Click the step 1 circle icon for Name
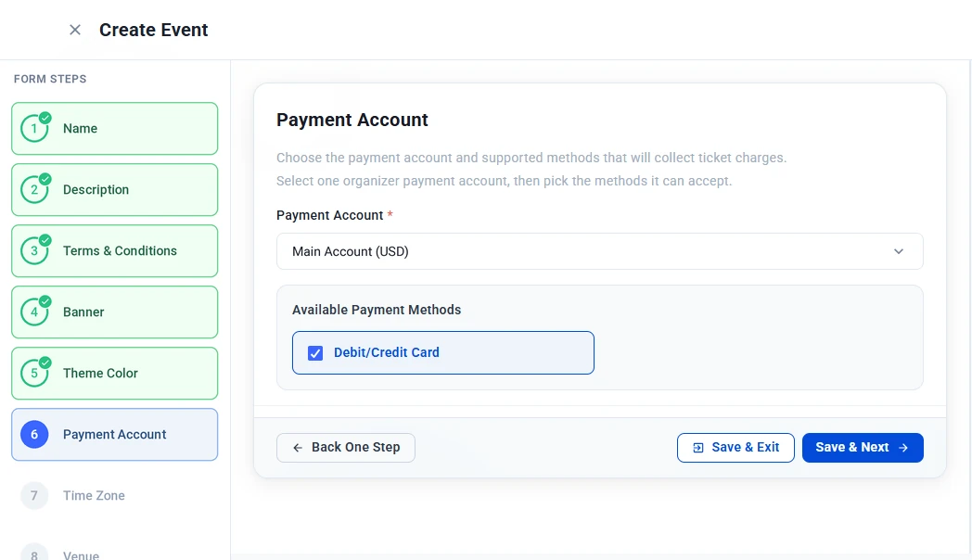The image size is (972, 560). coord(34,128)
